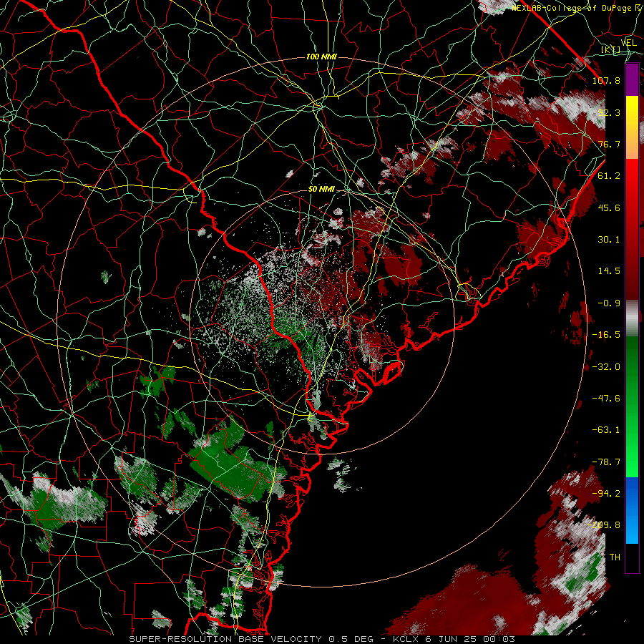644x644 pixels.
Task: Click the blue segment of the color bar
Action: pyautogui.click(x=632, y=510)
